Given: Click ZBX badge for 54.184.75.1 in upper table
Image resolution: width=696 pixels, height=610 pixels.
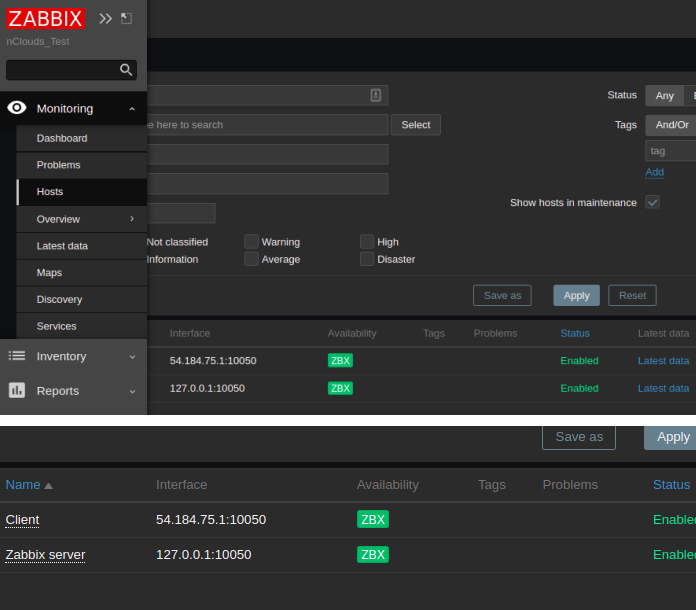Looking at the screenshot, I should pyautogui.click(x=340, y=360).
